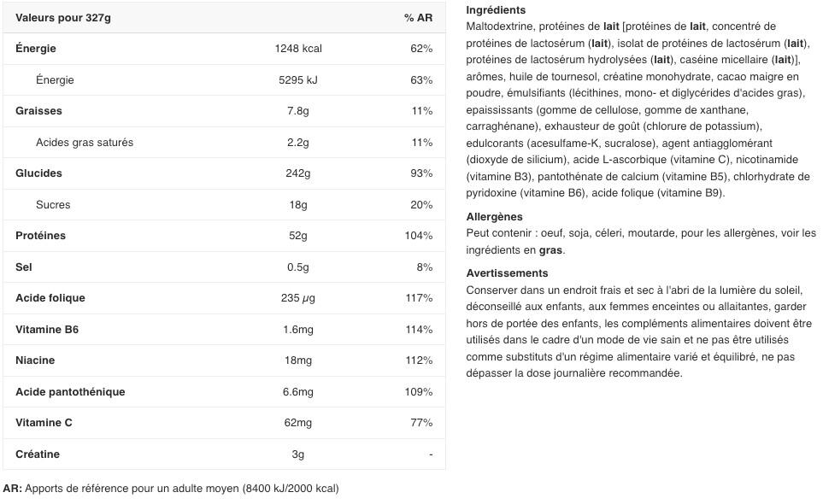The width and height of the screenshot is (823, 504).
Task: Select the Créatine 3g value
Action: click(x=298, y=454)
